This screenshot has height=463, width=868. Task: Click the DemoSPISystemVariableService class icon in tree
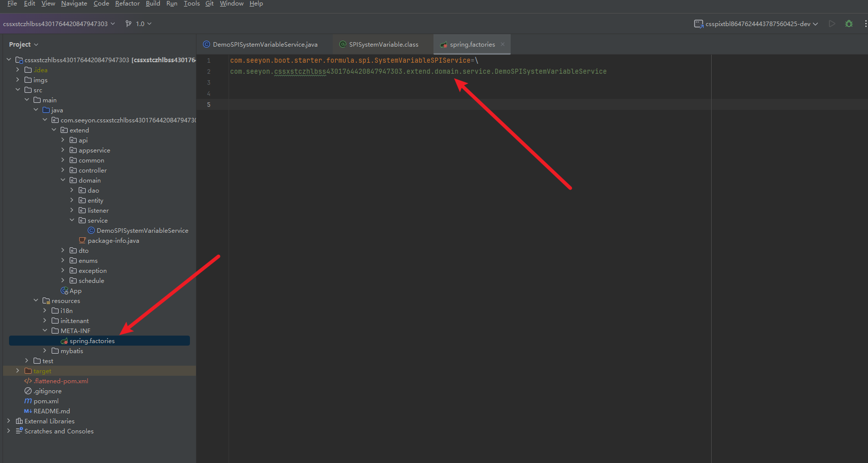(91, 231)
